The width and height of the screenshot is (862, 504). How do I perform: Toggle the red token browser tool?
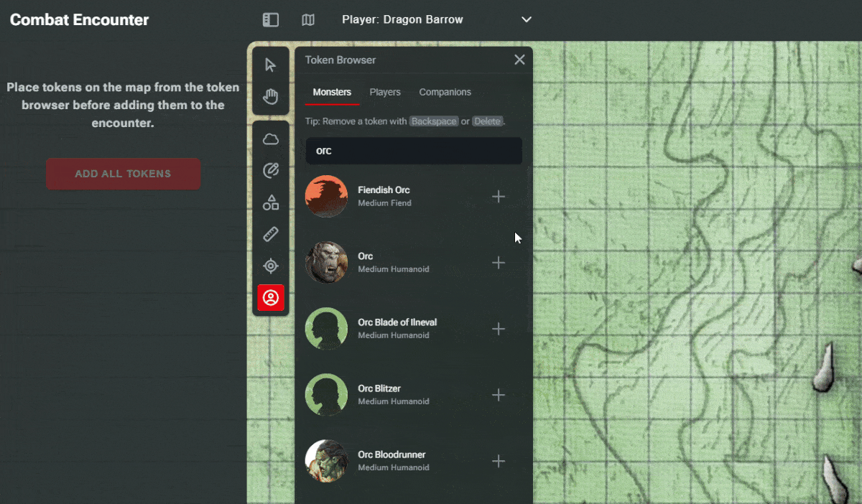[x=271, y=297]
